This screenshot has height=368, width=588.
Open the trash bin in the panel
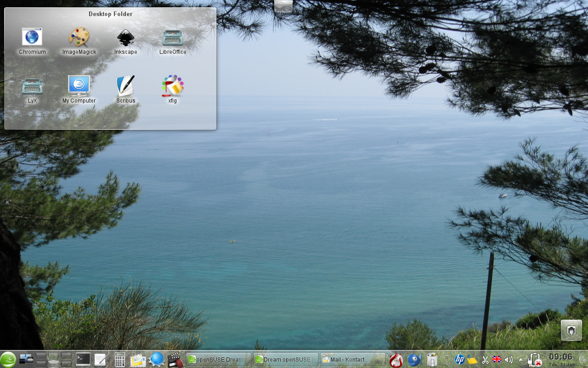432,359
